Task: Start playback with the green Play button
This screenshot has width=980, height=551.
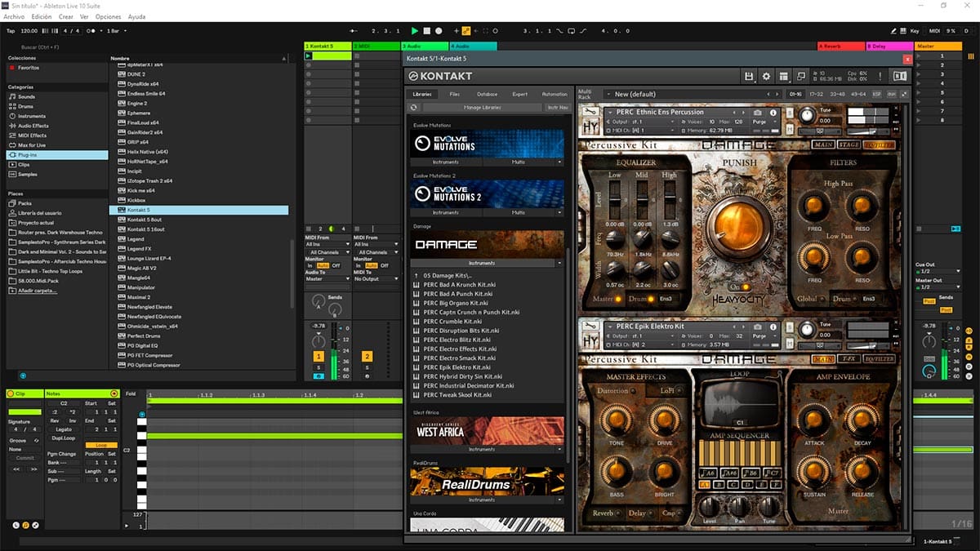Action: pos(416,30)
